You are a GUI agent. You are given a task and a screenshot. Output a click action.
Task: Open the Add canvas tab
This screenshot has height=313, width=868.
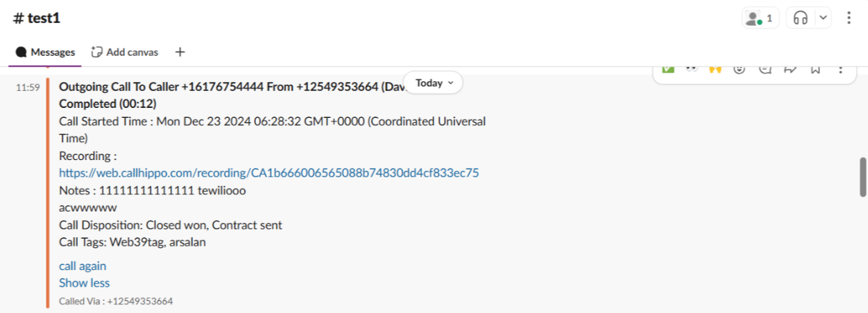click(125, 52)
